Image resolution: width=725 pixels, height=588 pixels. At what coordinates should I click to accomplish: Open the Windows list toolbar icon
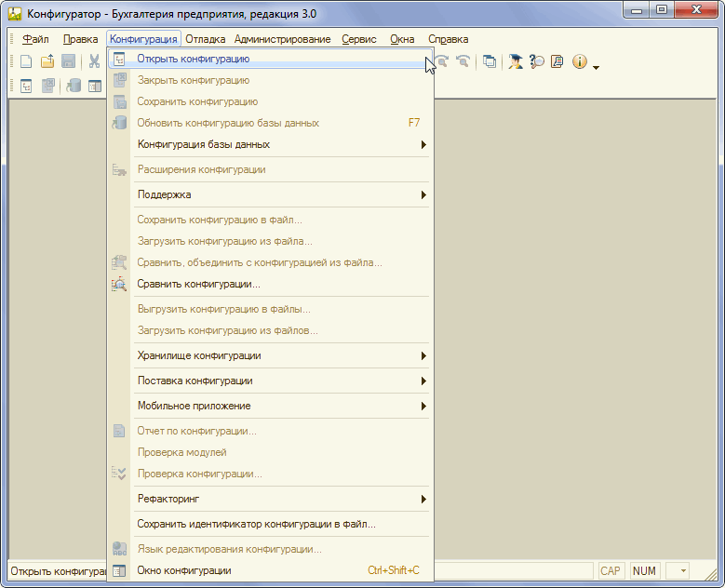490,61
